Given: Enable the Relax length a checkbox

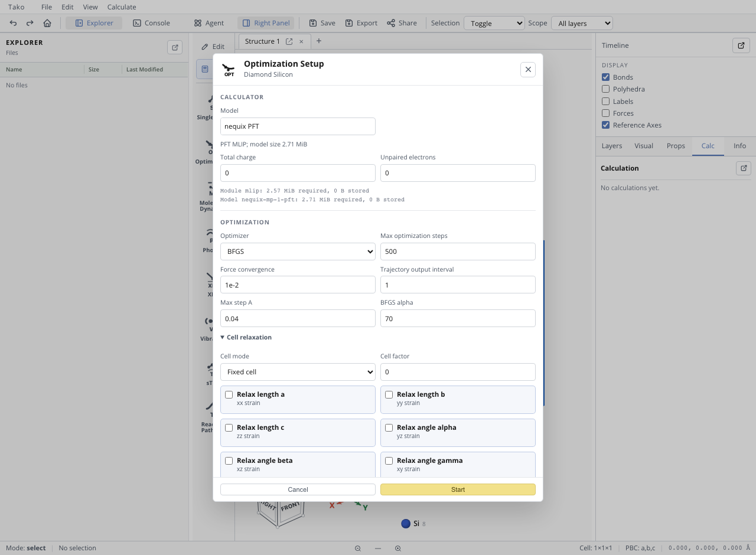Looking at the screenshot, I should click(229, 395).
